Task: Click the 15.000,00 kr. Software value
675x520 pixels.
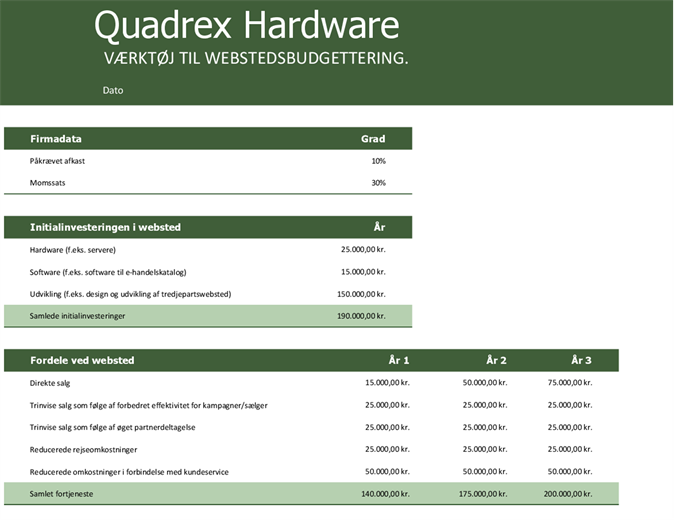Action: click(x=363, y=272)
